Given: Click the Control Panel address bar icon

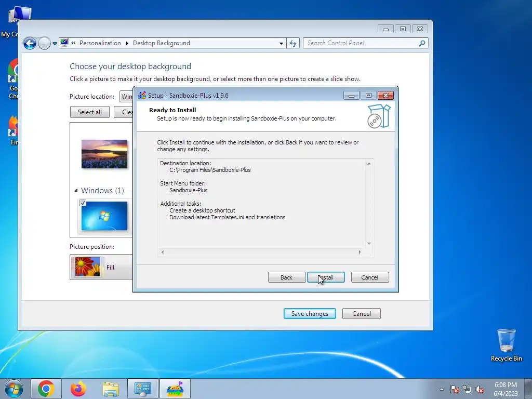Looking at the screenshot, I should [64, 43].
